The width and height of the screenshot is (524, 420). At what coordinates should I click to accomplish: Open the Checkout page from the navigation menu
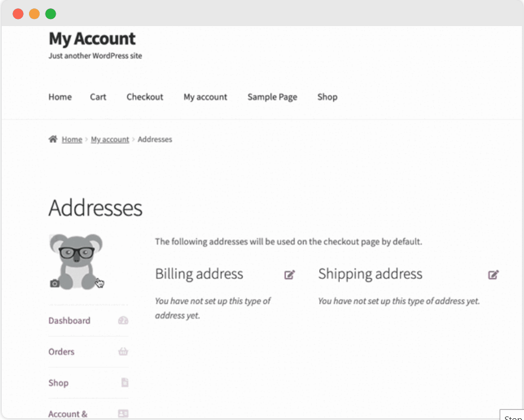(x=144, y=97)
